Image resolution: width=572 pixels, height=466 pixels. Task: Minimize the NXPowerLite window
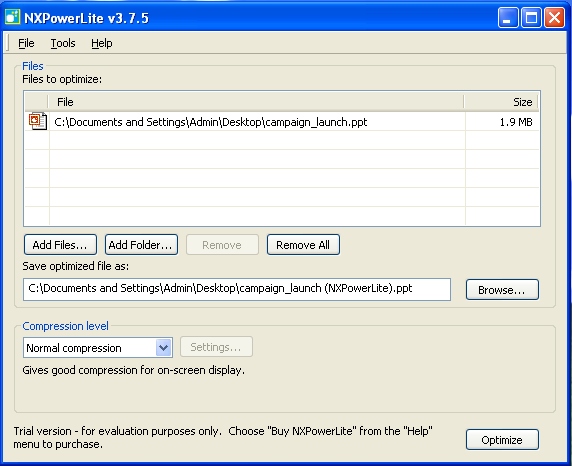click(508, 18)
